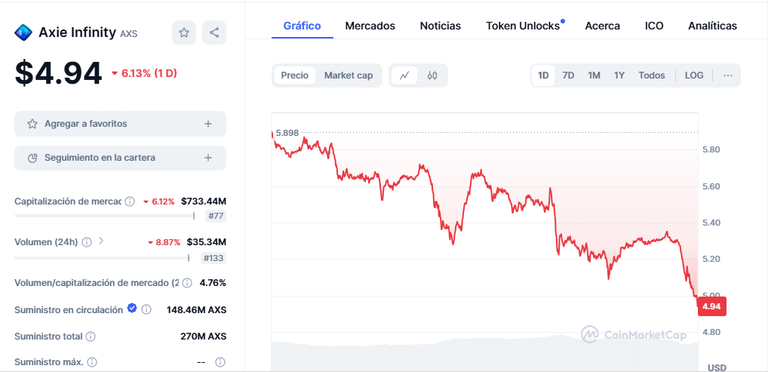Click the info icon next to Volumen (24h)

[87, 242]
